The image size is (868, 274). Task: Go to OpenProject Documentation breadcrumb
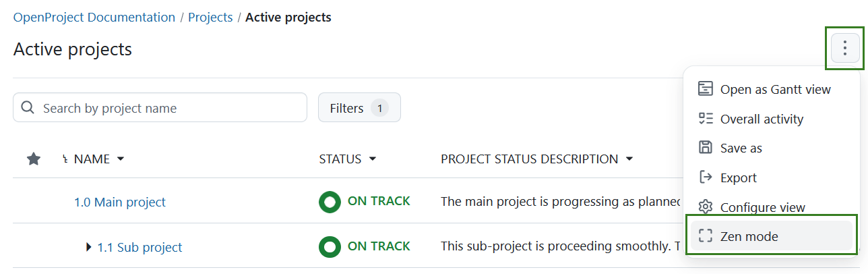[94, 18]
